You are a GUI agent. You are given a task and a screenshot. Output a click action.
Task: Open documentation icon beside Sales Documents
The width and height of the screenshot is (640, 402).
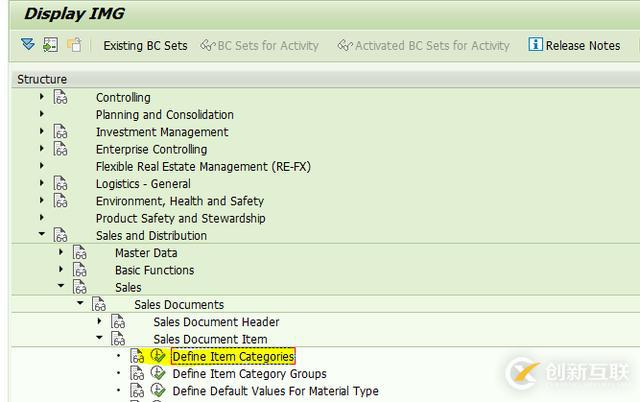(99, 305)
